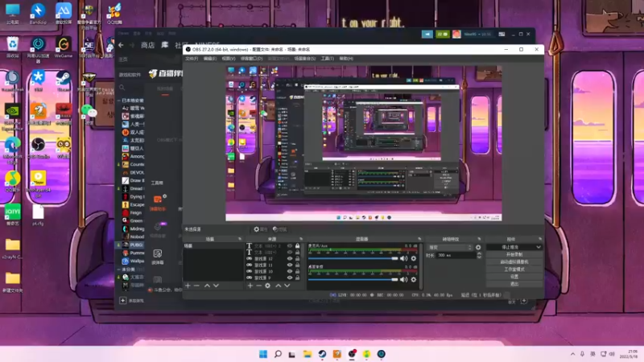Click Start Virtual Camera button

[514, 262]
